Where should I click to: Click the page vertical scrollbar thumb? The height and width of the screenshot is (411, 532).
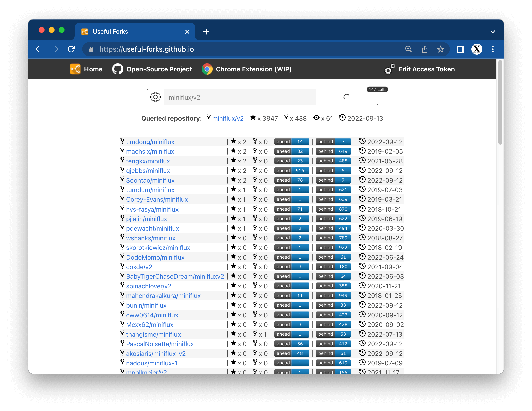click(500, 103)
